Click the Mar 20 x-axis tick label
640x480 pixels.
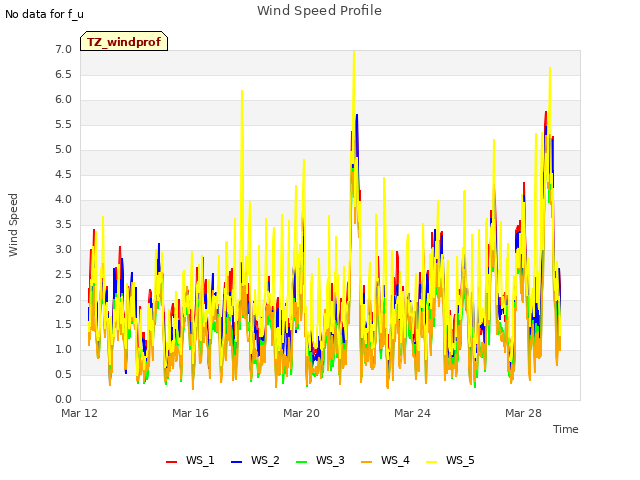[x=301, y=413]
